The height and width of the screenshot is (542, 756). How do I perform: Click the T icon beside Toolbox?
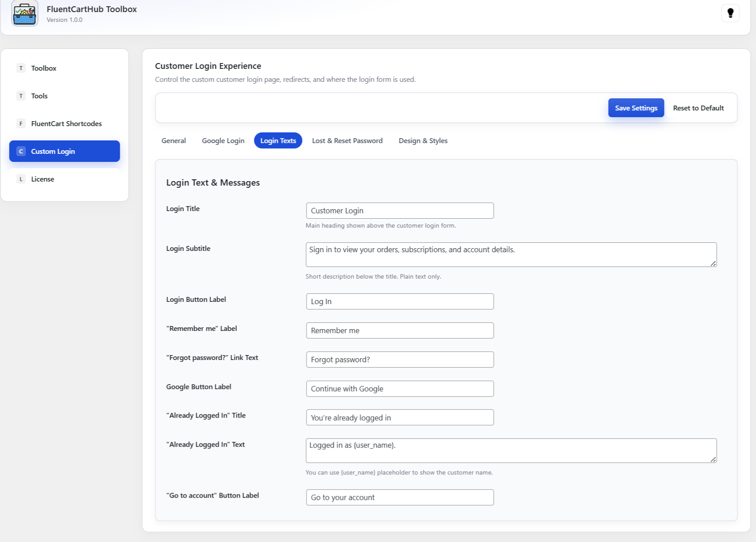[21, 68]
